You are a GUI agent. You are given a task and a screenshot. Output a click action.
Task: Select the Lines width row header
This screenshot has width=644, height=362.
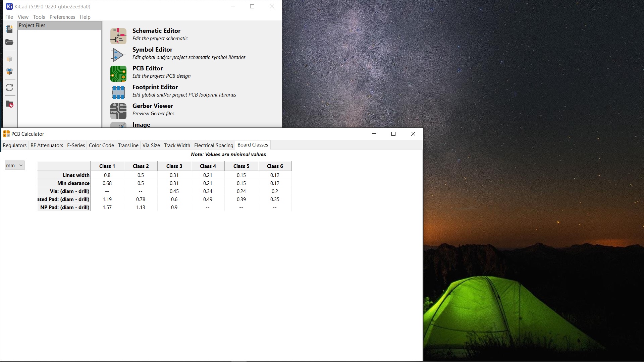(64, 175)
